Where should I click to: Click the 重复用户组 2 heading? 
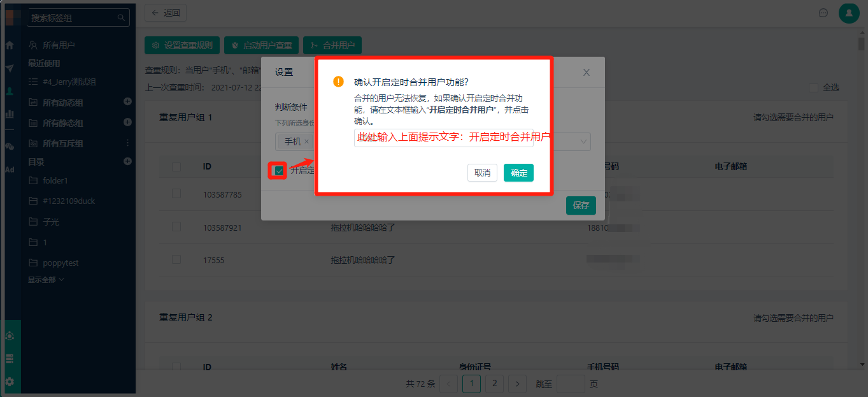coord(186,317)
